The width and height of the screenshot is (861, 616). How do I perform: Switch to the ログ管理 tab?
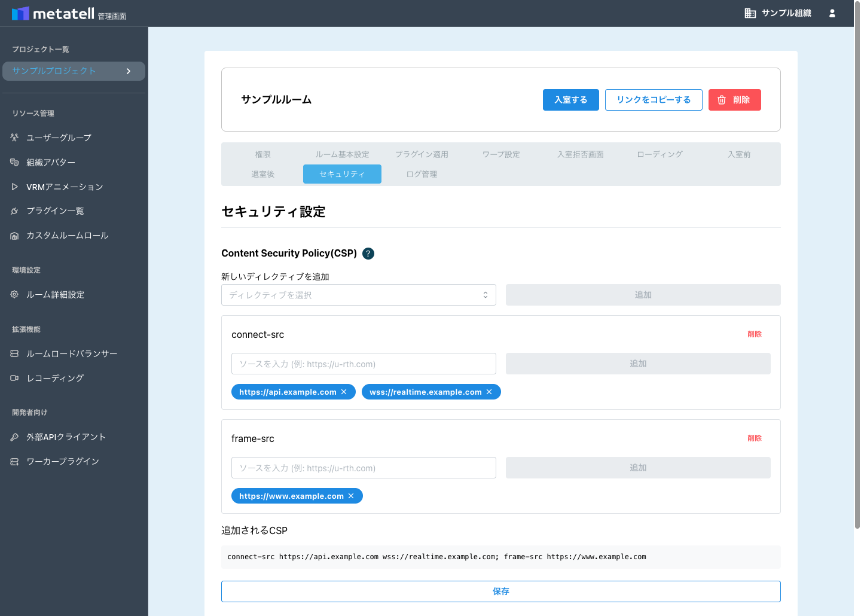[422, 174]
